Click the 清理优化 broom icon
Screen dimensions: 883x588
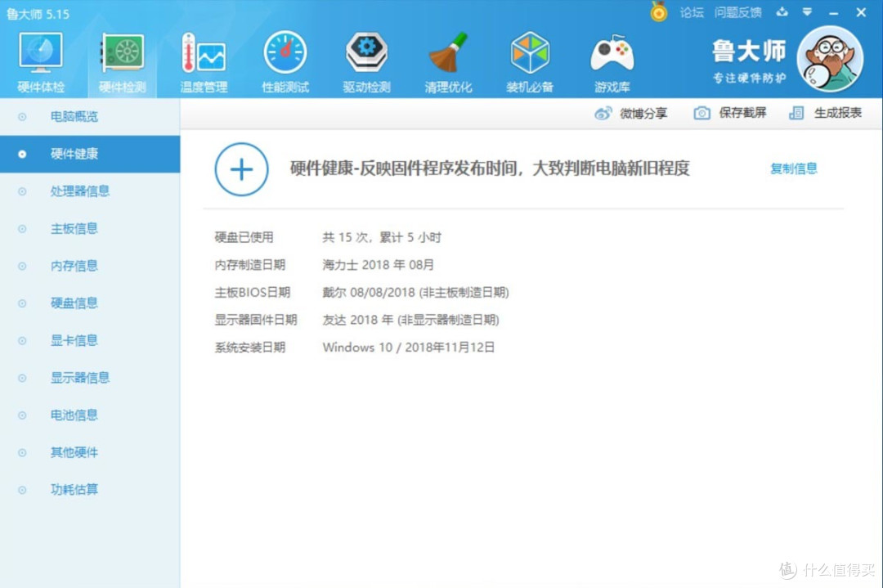448,52
